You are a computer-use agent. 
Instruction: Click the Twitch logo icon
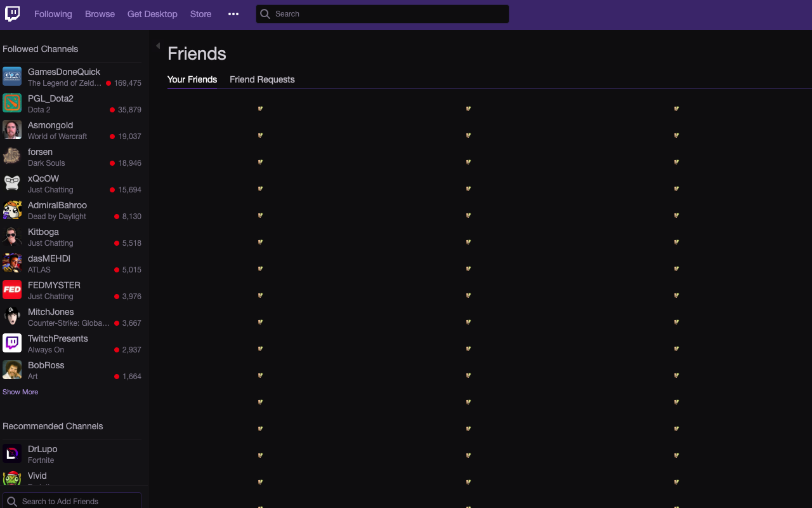[x=12, y=13]
